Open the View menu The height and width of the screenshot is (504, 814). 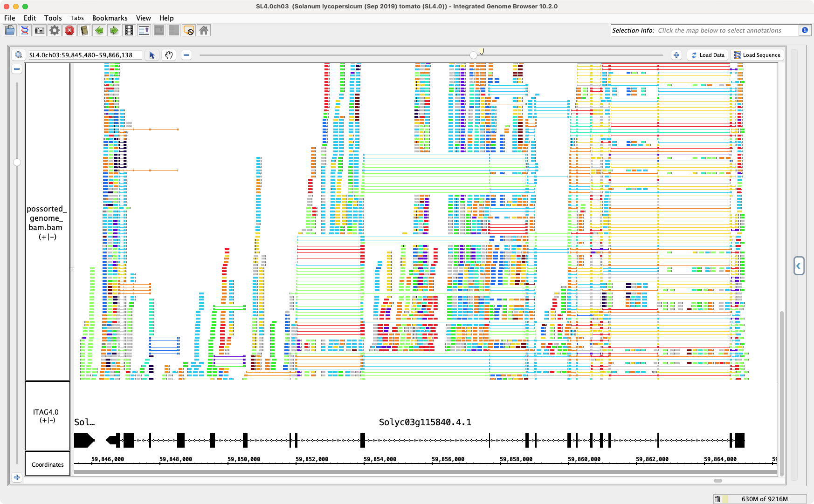click(x=143, y=18)
